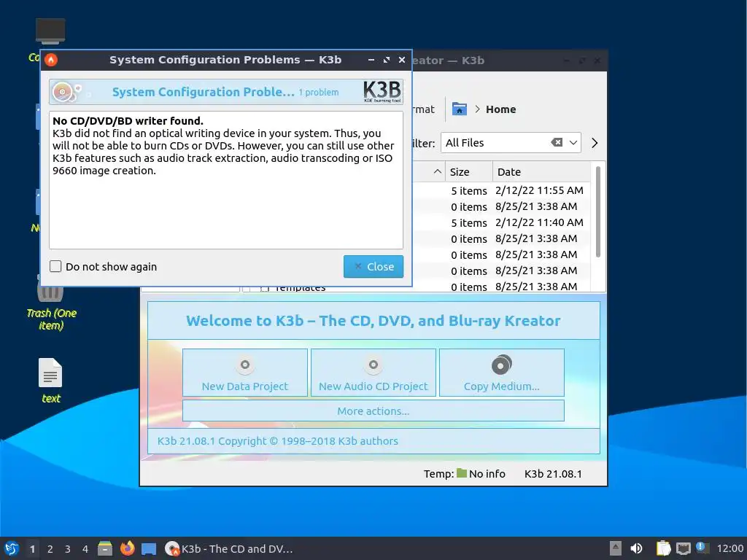Show more toolbar items via right chevron
The image size is (747, 560).
tap(594, 143)
